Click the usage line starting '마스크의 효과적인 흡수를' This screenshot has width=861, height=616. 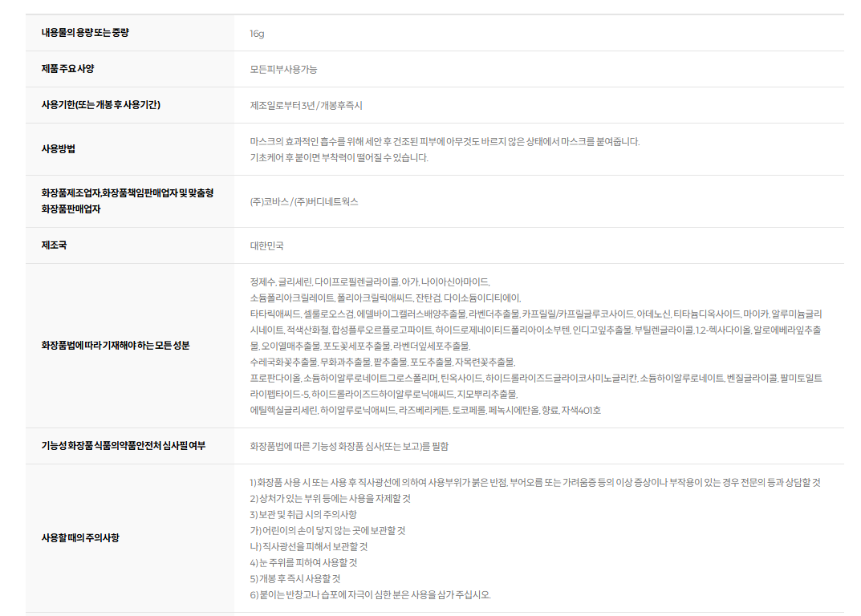[445, 142]
